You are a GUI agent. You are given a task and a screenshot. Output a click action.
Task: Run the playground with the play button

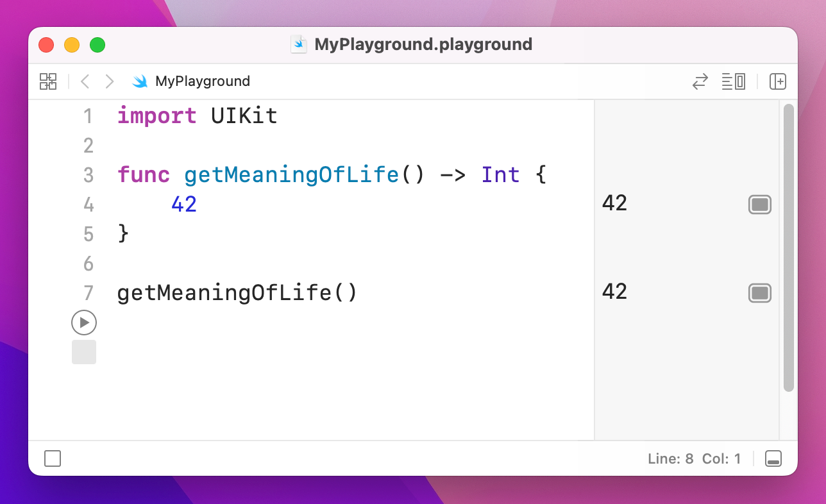(x=83, y=323)
